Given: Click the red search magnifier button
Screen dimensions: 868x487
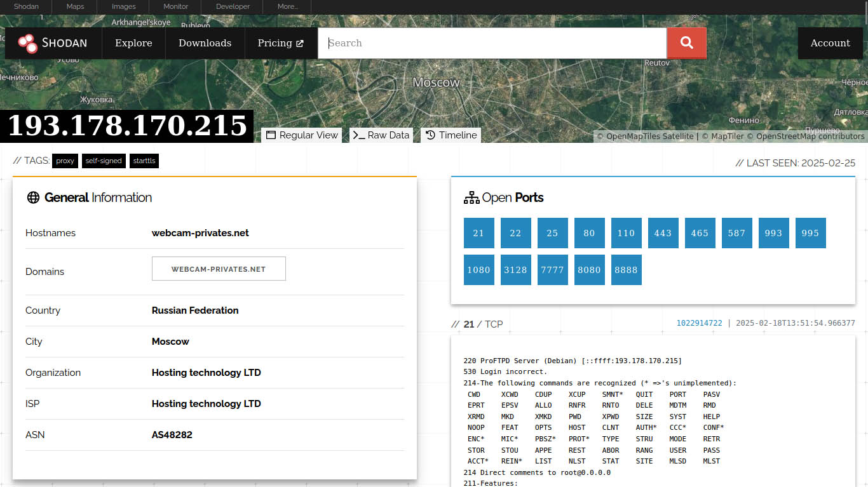Looking at the screenshot, I should coord(686,43).
